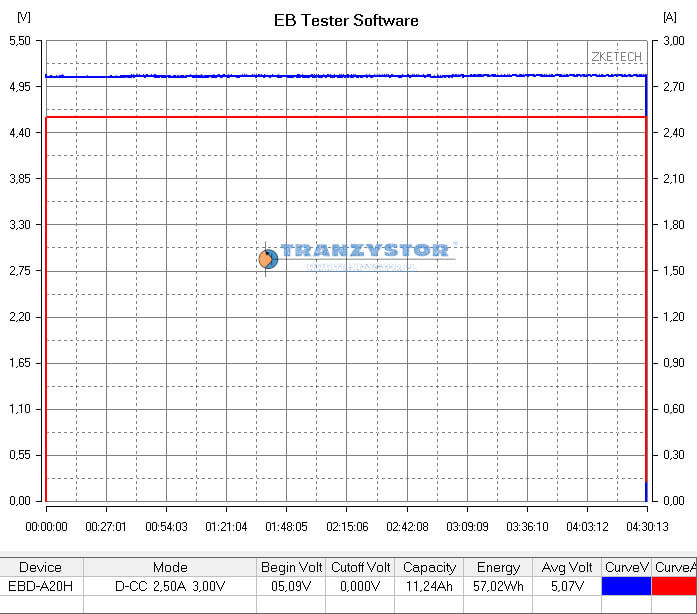
Task: Click the 04:30:13 time axis label
Action: coord(647,527)
